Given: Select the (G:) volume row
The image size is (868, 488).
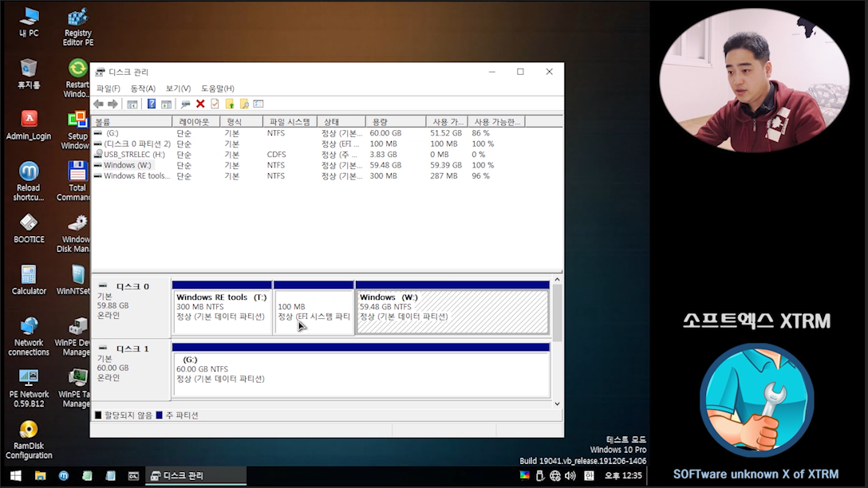Looking at the screenshot, I should [326, 133].
